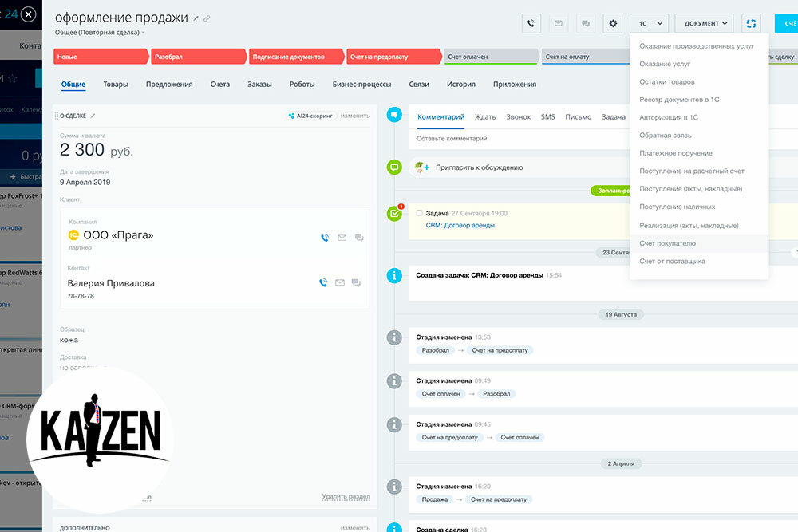Screen dimensions: 798x532
Task: Choose Реестр документов в 1С
Action: (699, 99)
